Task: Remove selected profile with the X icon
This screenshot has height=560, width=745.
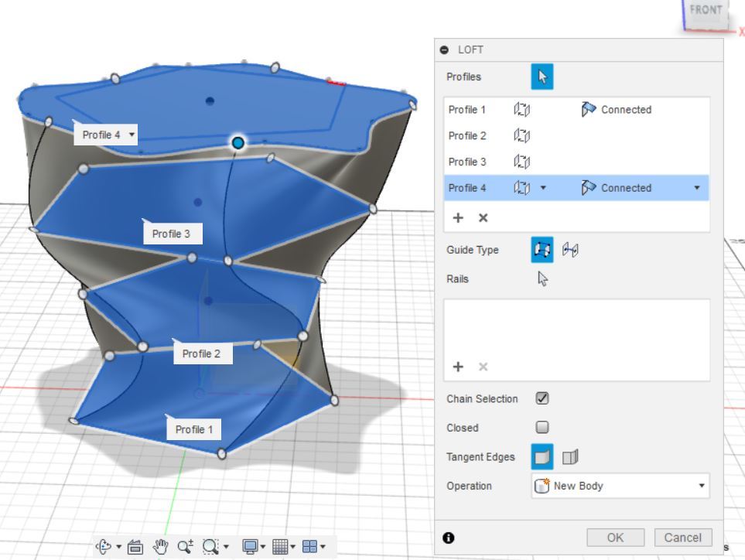Action: point(484,217)
